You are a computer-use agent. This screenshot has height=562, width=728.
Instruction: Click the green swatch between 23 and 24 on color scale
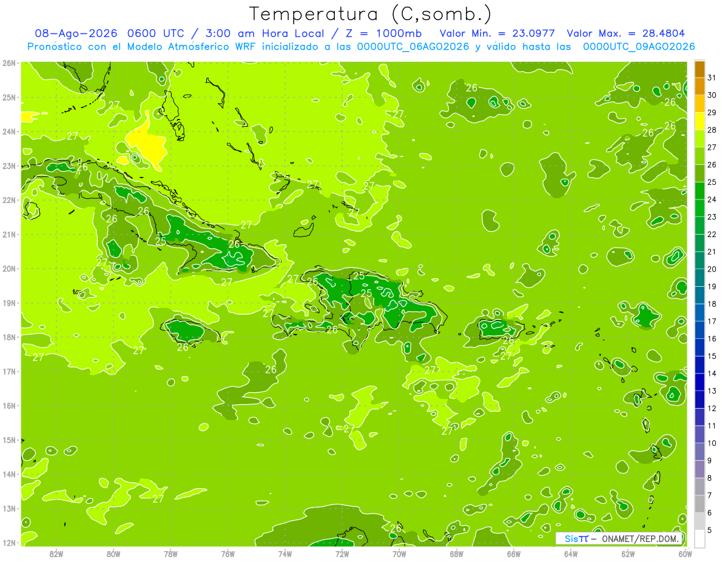699,209
